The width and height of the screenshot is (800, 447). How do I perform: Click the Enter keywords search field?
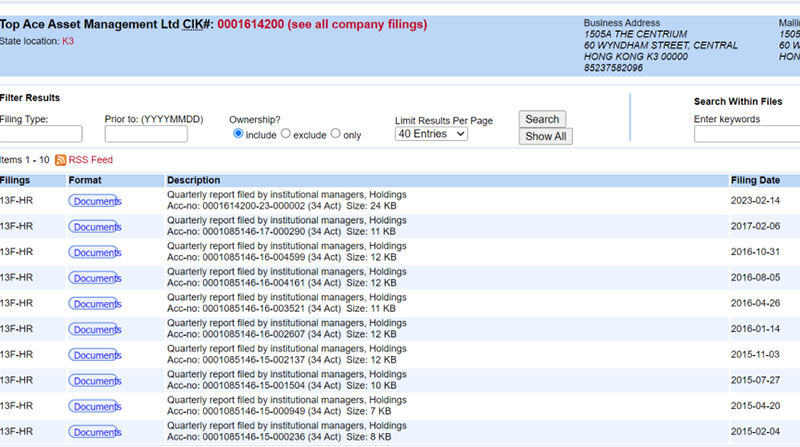pyautogui.click(x=747, y=134)
